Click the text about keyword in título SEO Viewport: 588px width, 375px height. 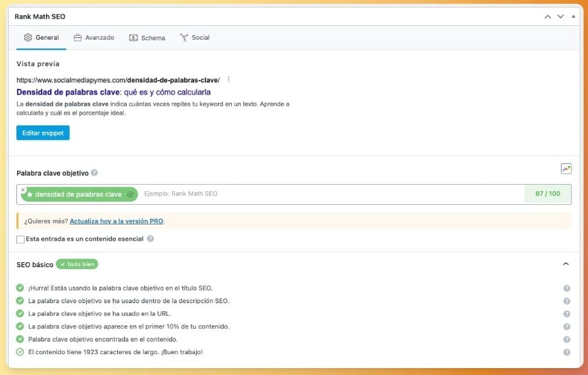120,288
